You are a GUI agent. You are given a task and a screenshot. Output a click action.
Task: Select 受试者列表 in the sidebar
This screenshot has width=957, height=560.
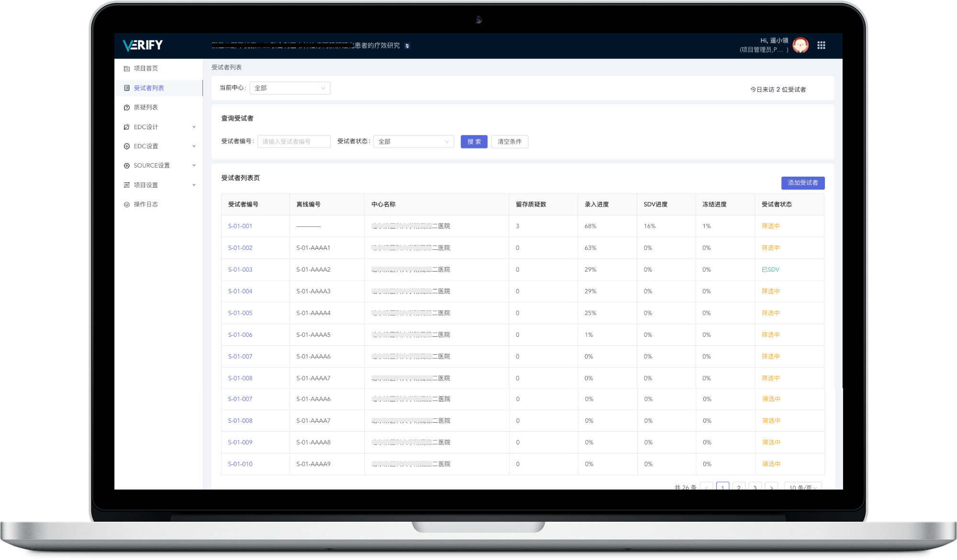pyautogui.click(x=149, y=88)
